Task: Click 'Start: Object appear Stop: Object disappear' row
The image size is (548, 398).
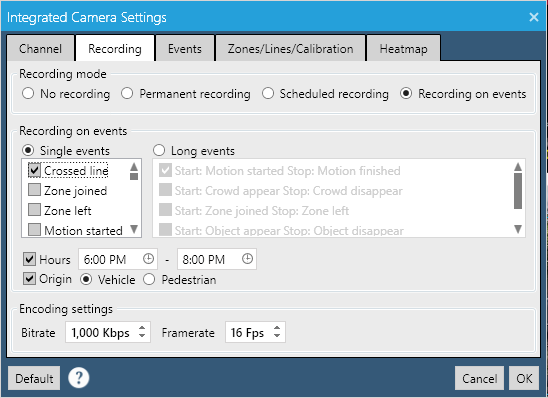Action: (281, 230)
